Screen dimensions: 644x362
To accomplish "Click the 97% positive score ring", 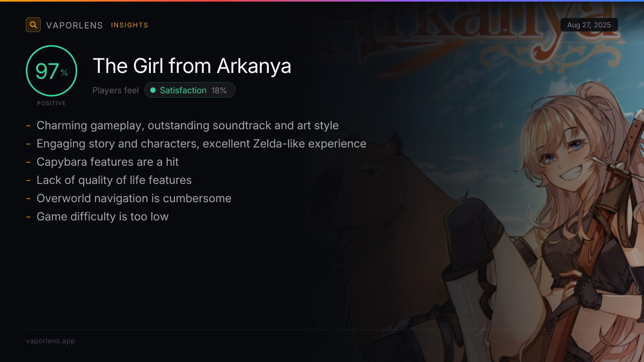I will click(52, 71).
